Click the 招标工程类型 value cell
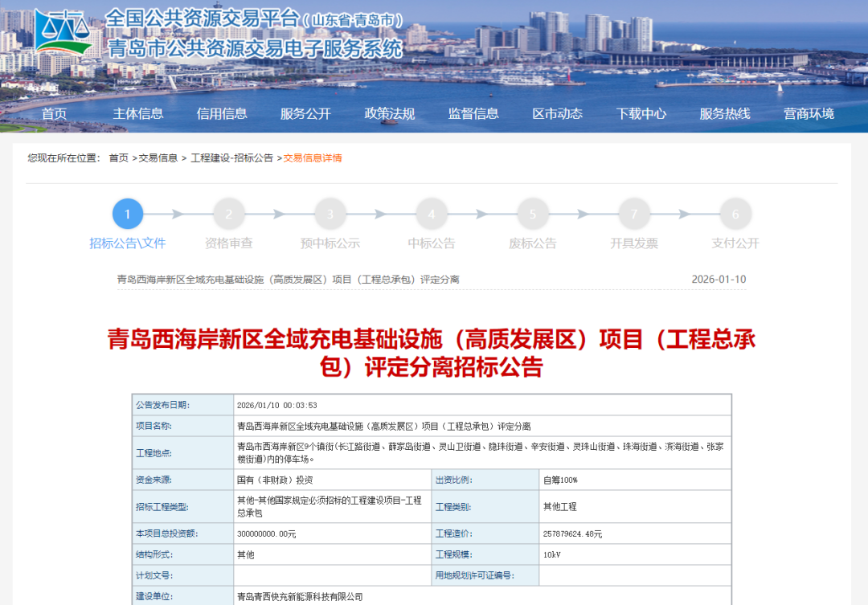The image size is (868, 605). click(333, 506)
